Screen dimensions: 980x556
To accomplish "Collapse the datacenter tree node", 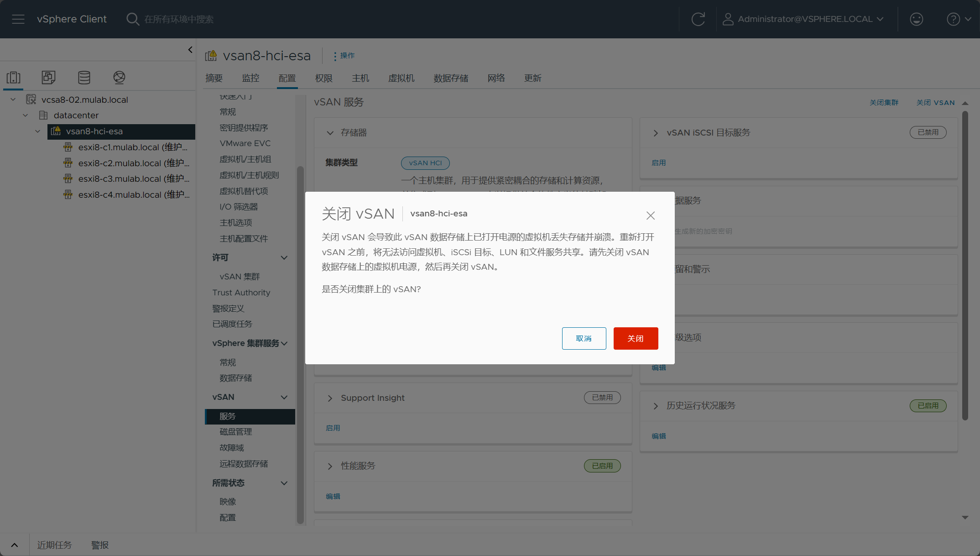I will pyautogui.click(x=26, y=115).
